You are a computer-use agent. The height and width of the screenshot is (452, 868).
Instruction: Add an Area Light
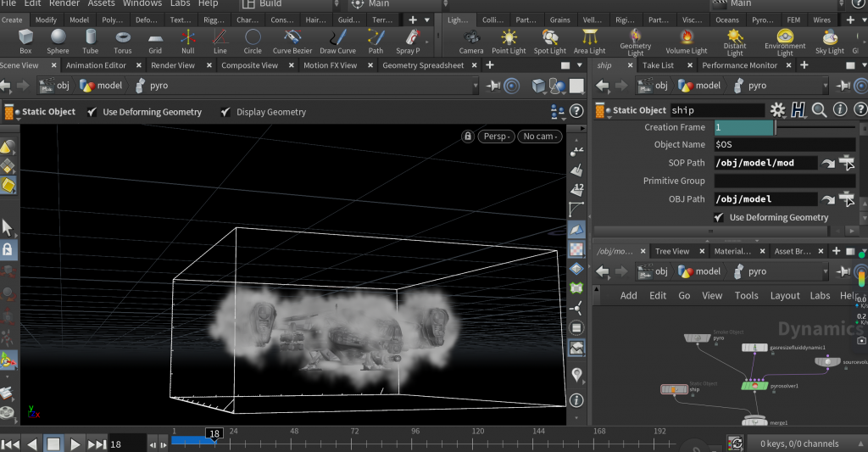pos(590,42)
